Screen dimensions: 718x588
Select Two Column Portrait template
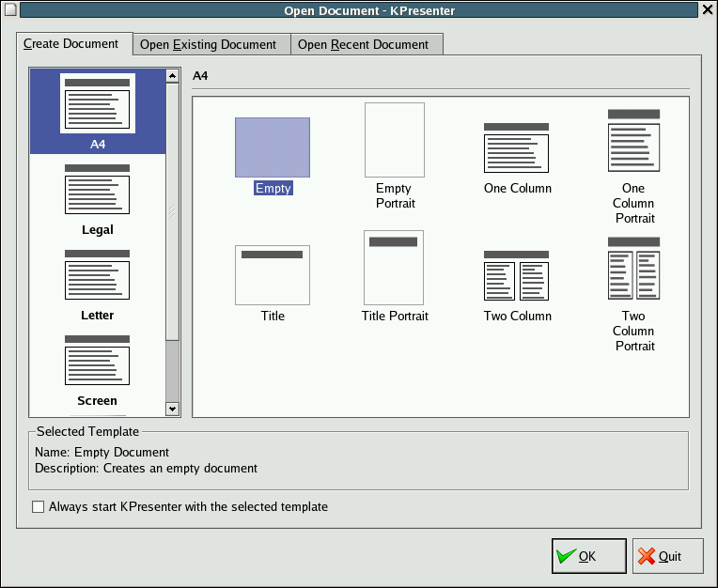click(x=634, y=268)
